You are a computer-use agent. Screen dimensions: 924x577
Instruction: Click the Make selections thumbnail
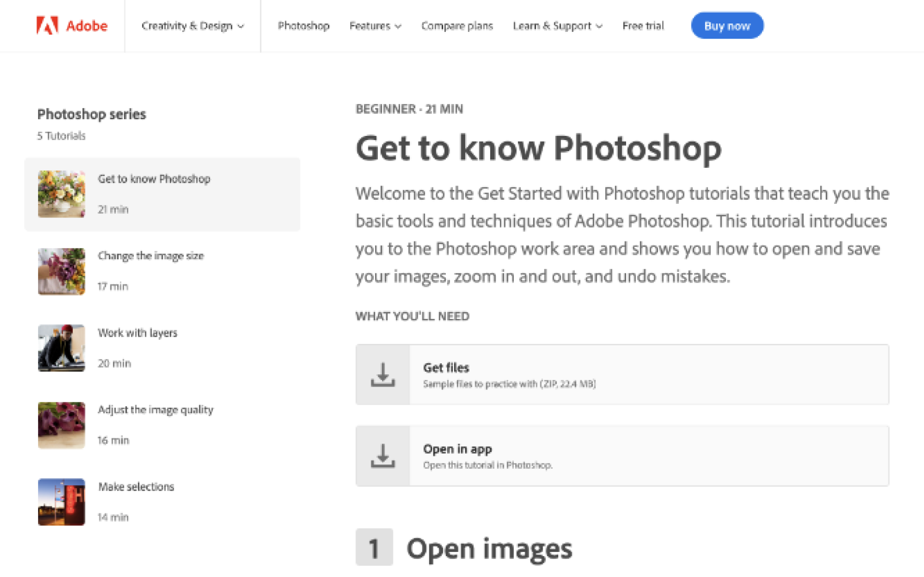tap(62, 502)
